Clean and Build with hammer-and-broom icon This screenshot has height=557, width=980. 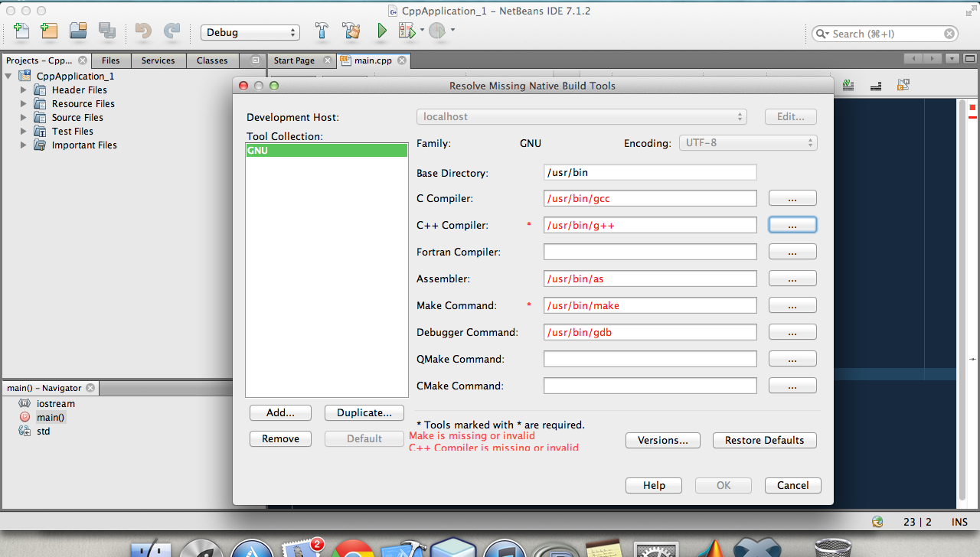pos(352,31)
